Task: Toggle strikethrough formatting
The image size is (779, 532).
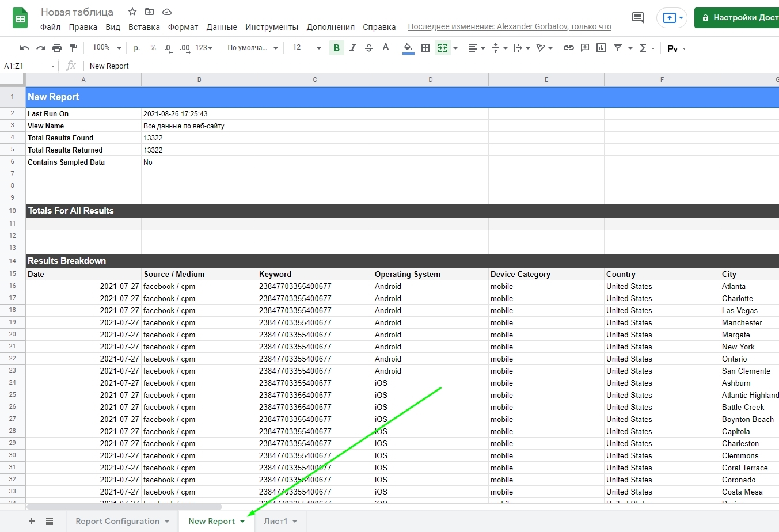Action: click(369, 48)
